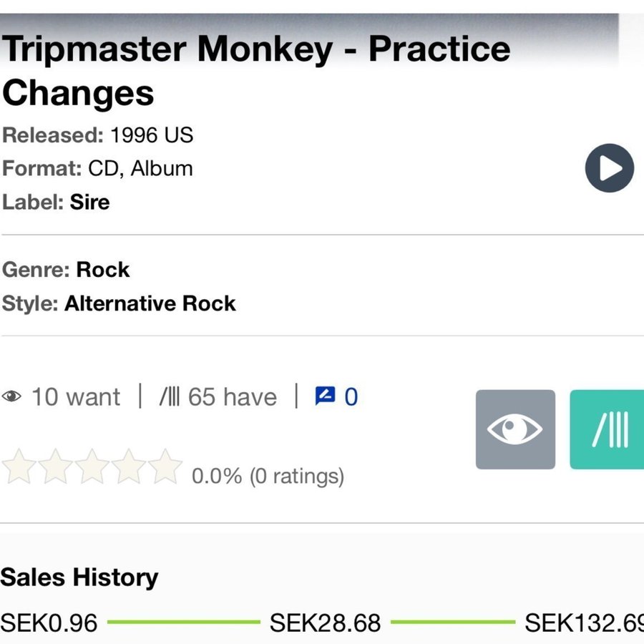The image size is (644, 644).
Task: Click the "0.0% (0 ratings)" text
Action: [268, 476]
